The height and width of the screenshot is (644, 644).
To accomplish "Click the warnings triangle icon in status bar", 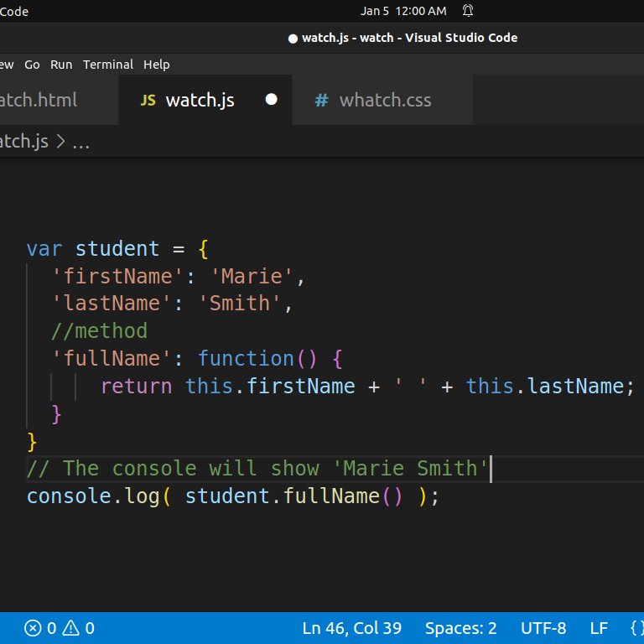I will pos(71,627).
